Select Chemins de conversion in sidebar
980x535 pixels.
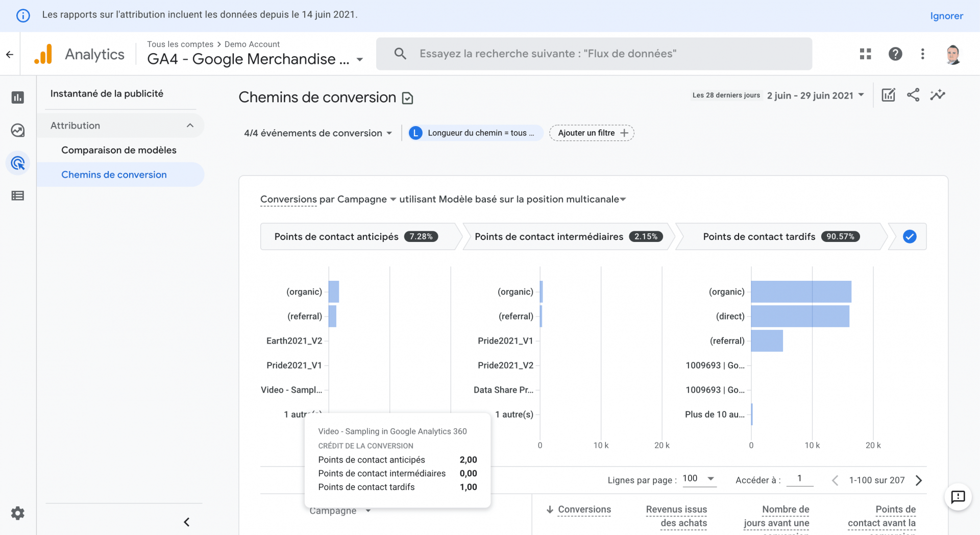[x=120, y=175]
